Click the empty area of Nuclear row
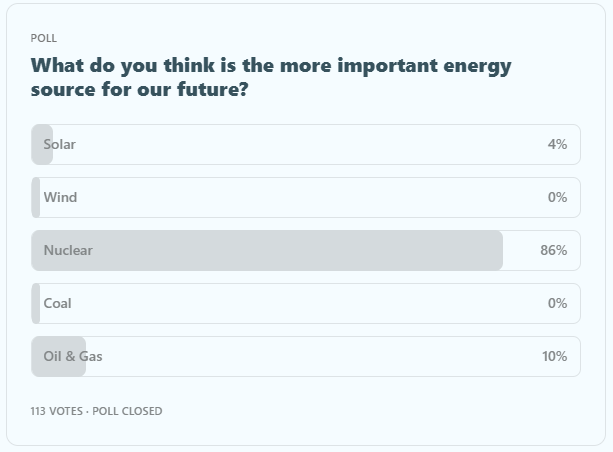The height and width of the screenshot is (452, 613). point(520,250)
